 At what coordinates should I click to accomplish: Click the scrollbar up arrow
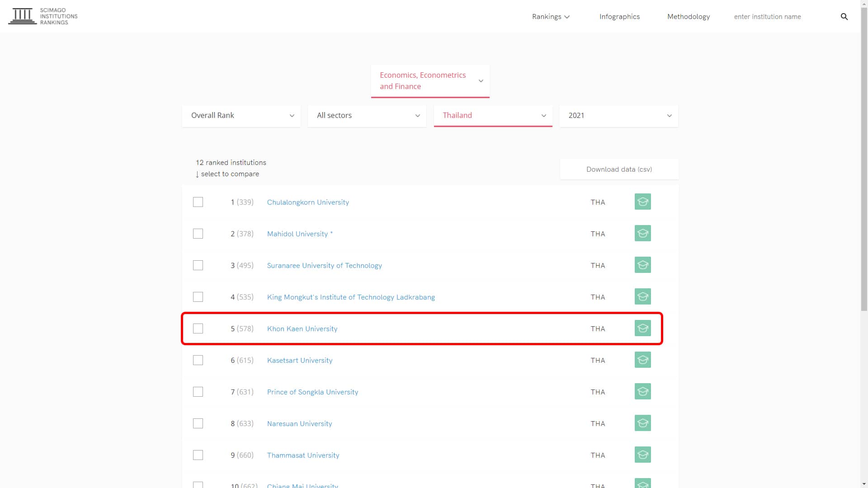(x=864, y=4)
